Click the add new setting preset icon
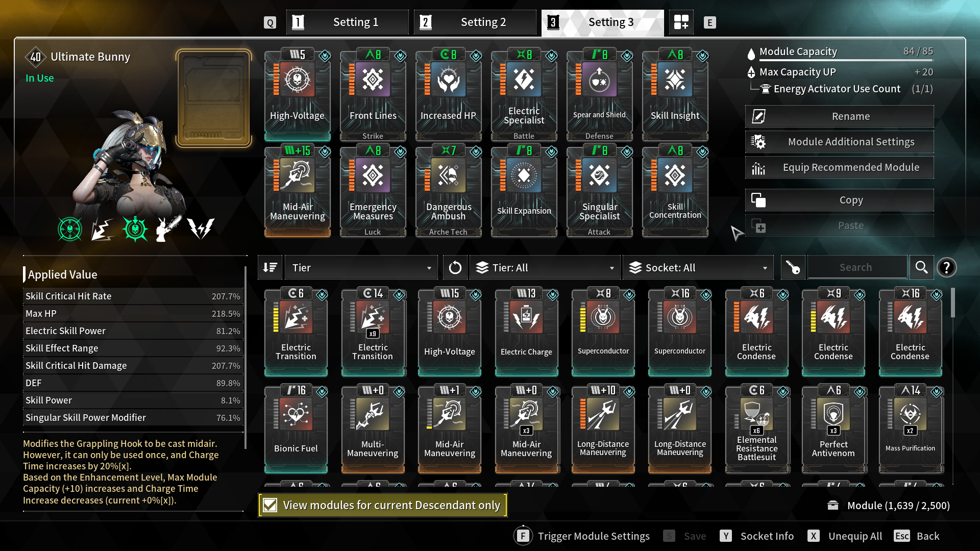This screenshot has height=551, width=980. 681,22
